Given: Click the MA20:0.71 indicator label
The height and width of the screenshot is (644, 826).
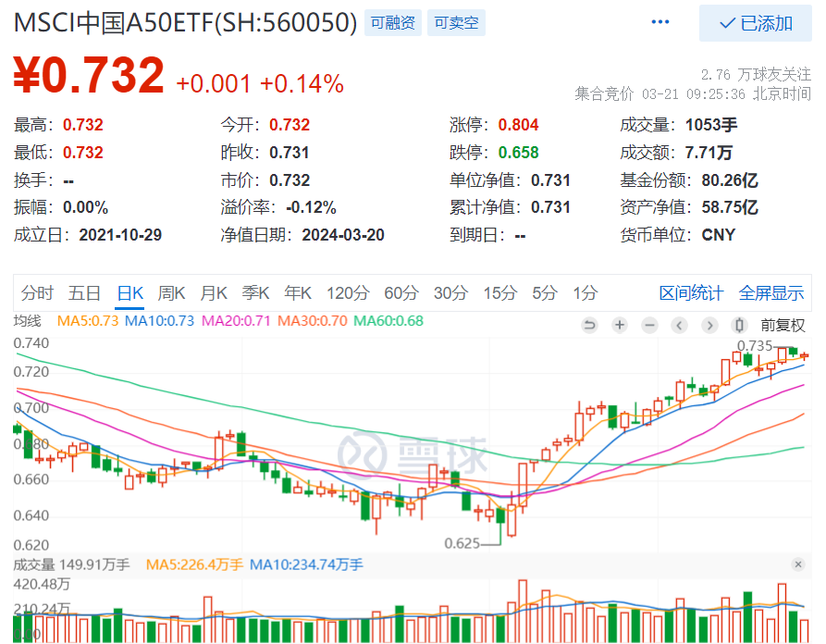Looking at the screenshot, I should coord(236,320).
